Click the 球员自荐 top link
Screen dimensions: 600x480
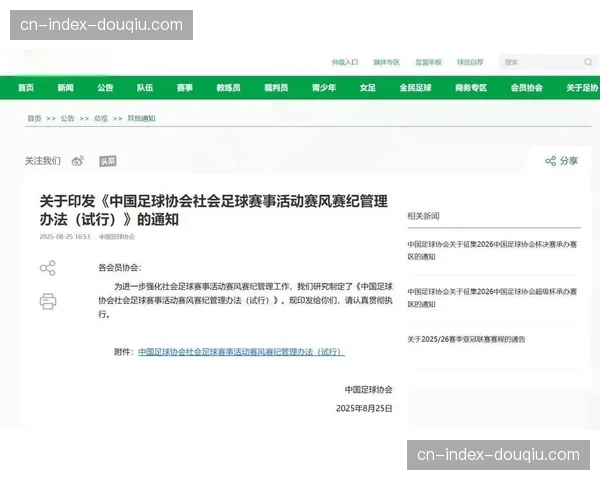470,62
